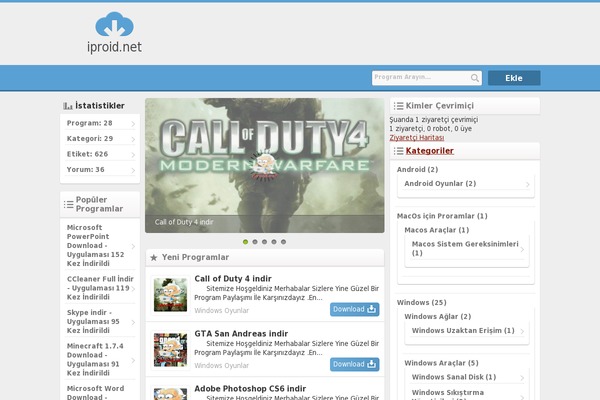Viewport: 600px width, 400px height.
Task: Click the Popüler Programlar list icon
Action: coord(68,204)
